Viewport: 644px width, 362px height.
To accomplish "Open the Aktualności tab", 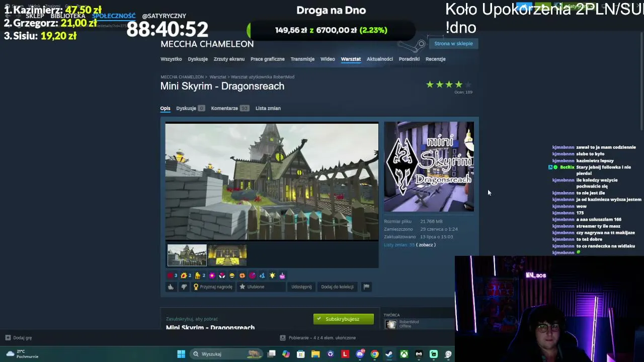I will point(380,59).
